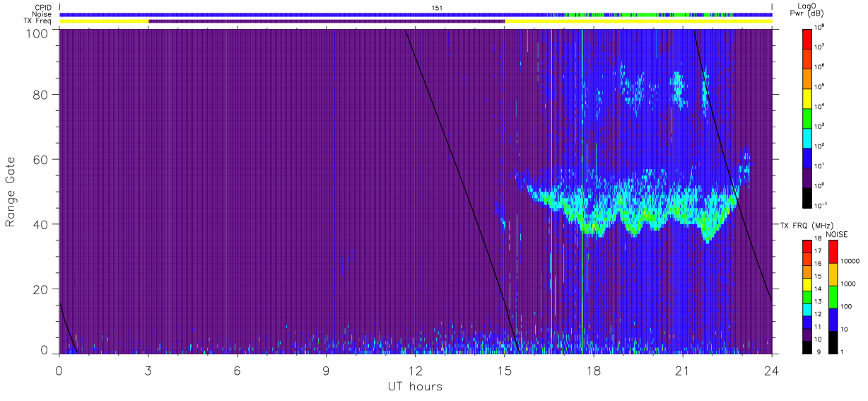The image size is (868, 401).
Task: Click the first yellow TX Freq segment before 3 UT
Action: 104,21
